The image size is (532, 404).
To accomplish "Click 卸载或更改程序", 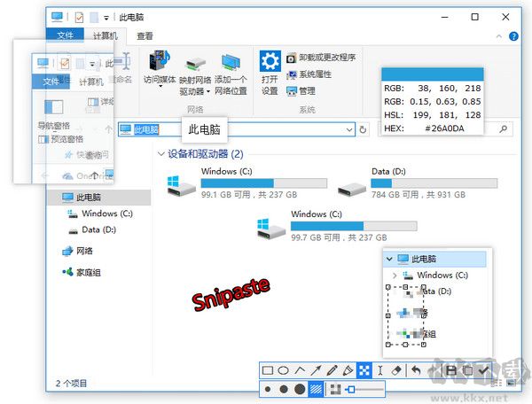I will (321, 58).
